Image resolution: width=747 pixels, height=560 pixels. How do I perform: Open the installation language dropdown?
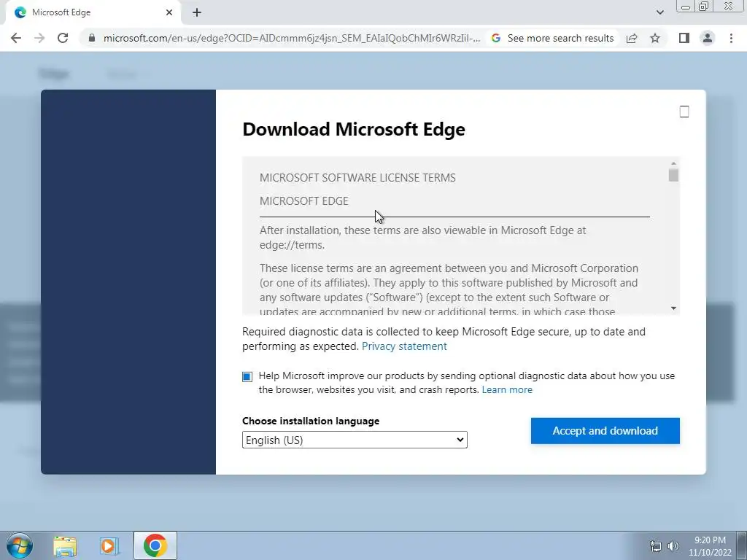355,440
